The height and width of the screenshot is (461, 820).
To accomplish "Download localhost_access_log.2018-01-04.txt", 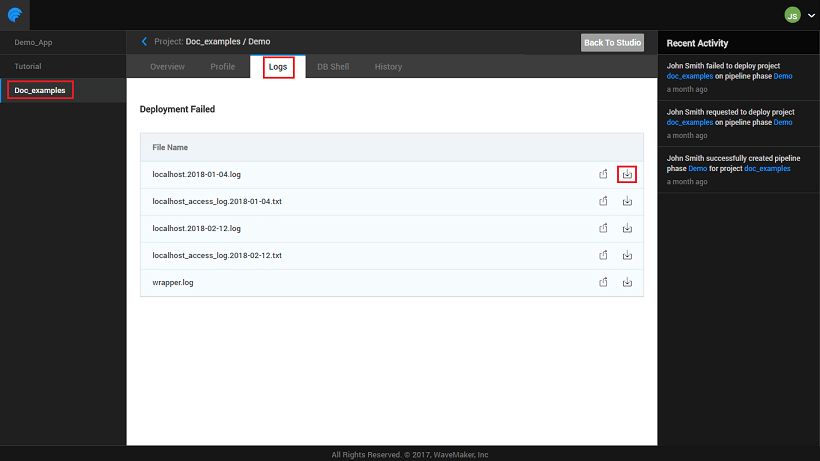I will (627, 201).
